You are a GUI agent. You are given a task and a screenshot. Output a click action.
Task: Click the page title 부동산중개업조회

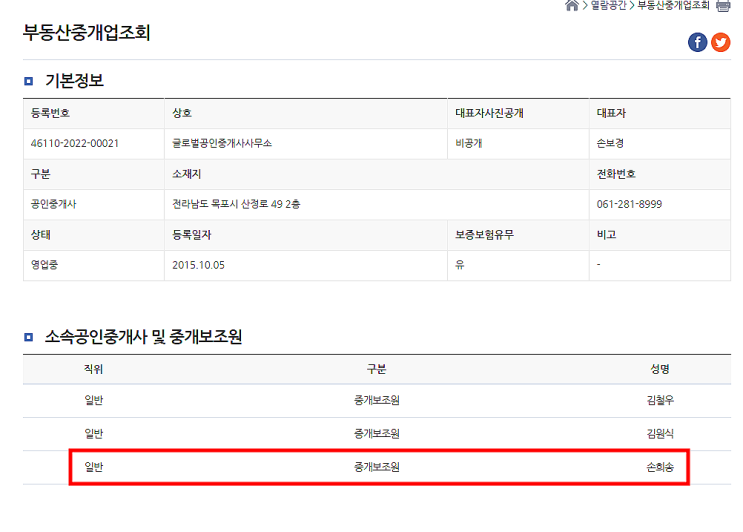click(87, 33)
